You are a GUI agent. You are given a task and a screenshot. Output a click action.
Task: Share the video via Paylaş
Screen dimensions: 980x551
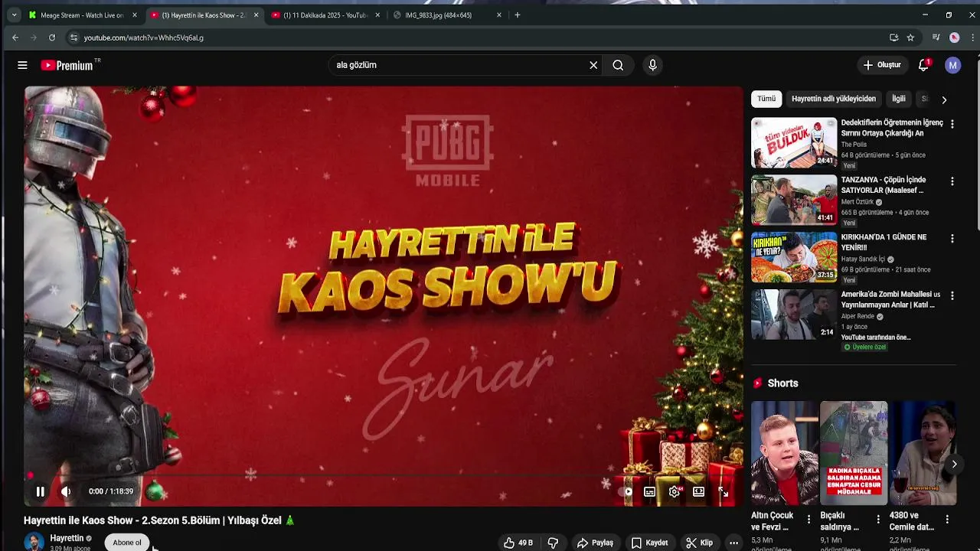(596, 543)
